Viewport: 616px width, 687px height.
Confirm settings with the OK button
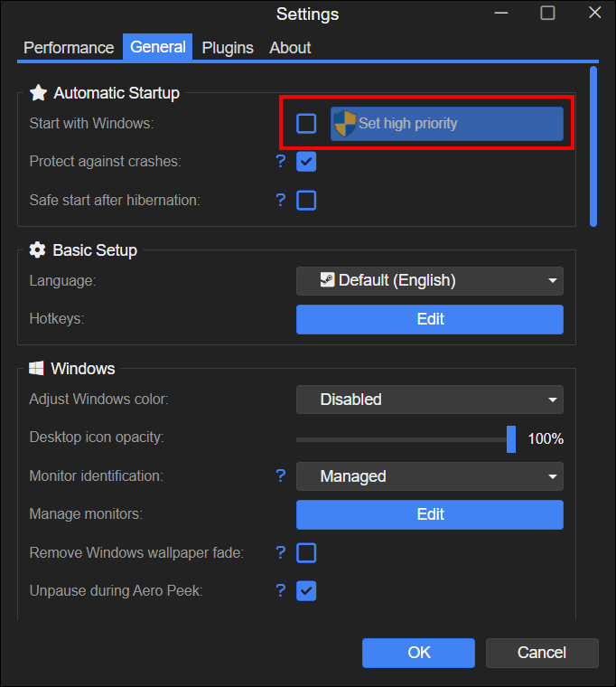(x=418, y=653)
